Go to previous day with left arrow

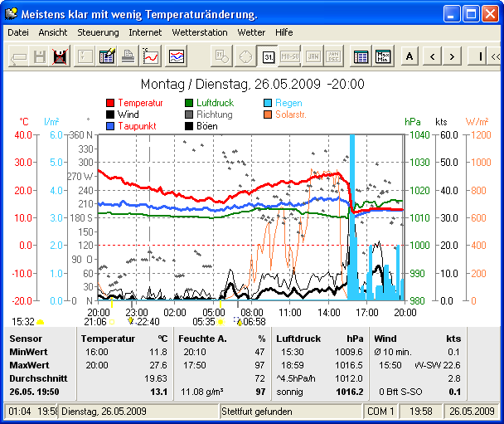432,56
